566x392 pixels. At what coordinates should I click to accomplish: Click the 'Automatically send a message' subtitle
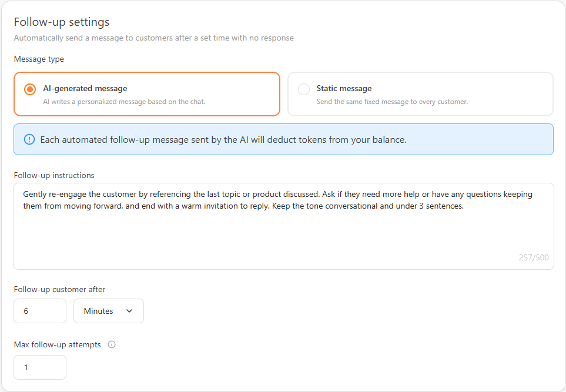coord(154,38)
